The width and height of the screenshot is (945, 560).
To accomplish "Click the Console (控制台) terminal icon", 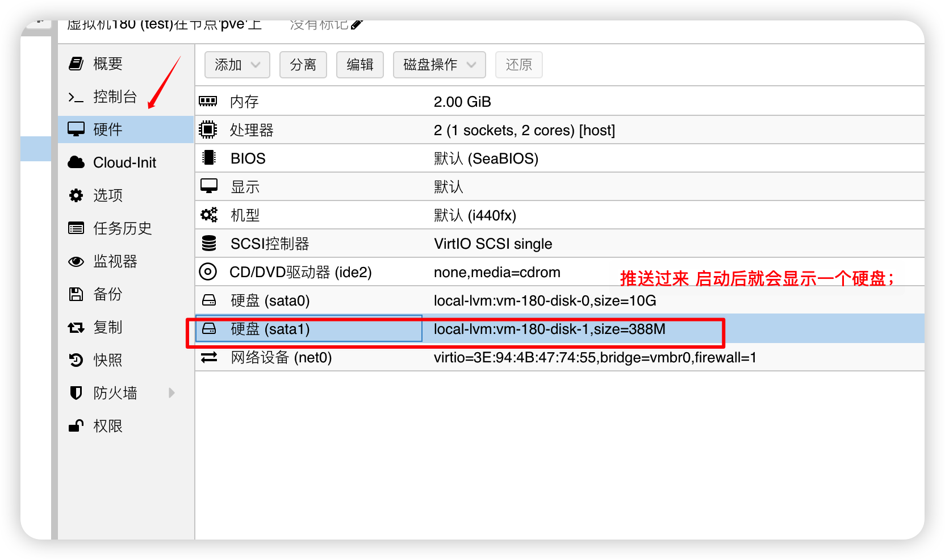I will [76, 97].
